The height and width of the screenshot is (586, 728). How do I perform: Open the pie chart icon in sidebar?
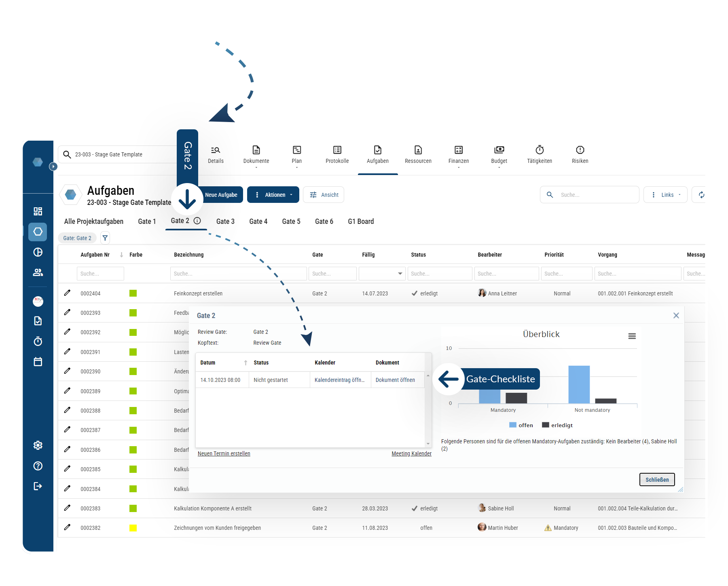(38, 252)
